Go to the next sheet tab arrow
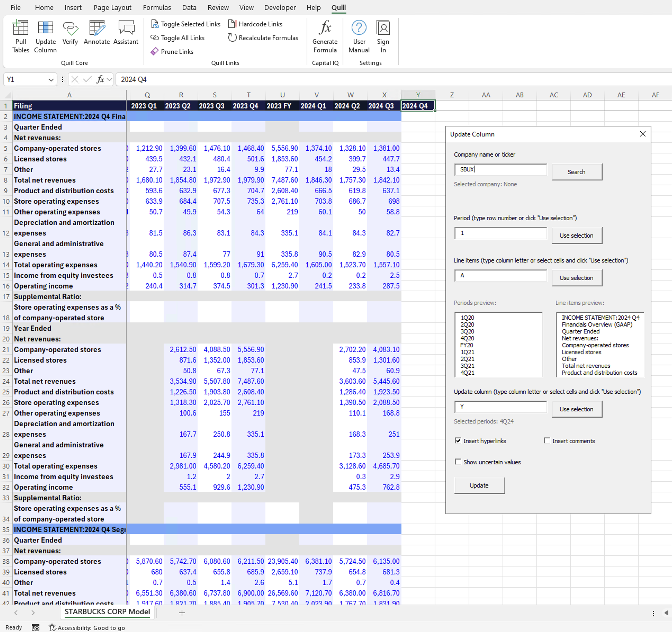The width and height of the screenshot is (672, 632). click(33, 613)
